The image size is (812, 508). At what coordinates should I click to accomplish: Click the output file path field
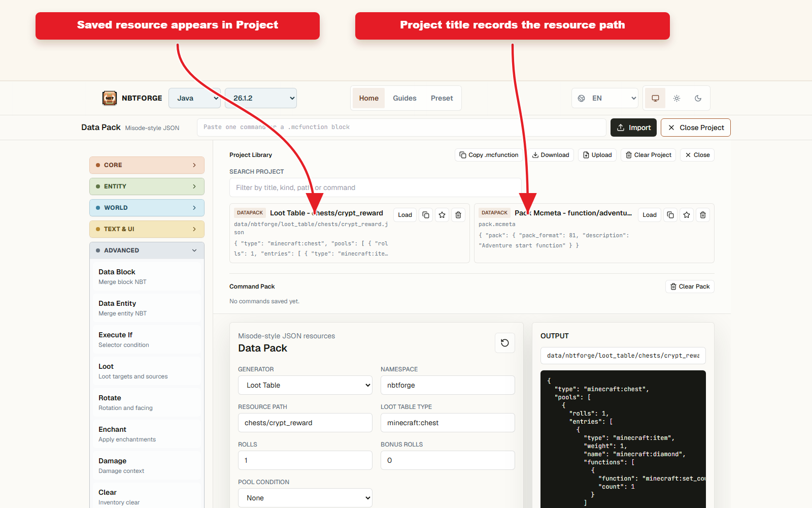click(623, 356)
